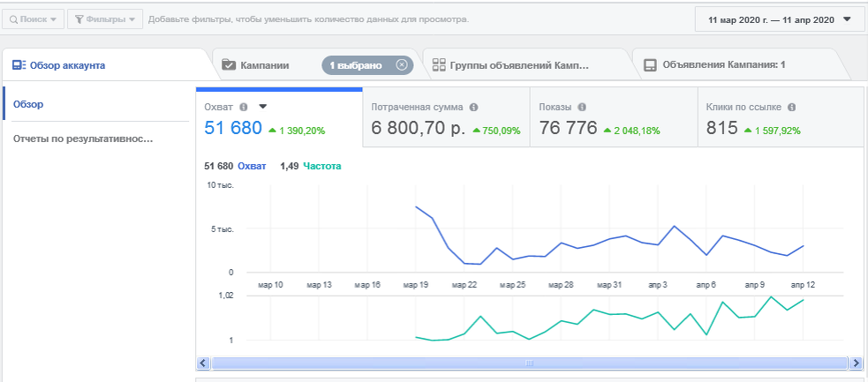Open the Фильтры filters dropdown
This screenshot has height=382, width=868.
click(x=105, y=19)
